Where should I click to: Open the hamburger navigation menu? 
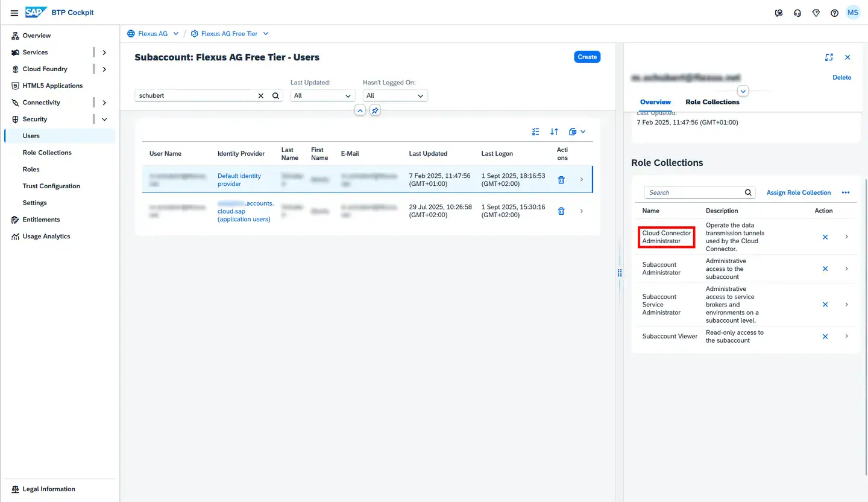pyautogui.click(x=14, y=13)
